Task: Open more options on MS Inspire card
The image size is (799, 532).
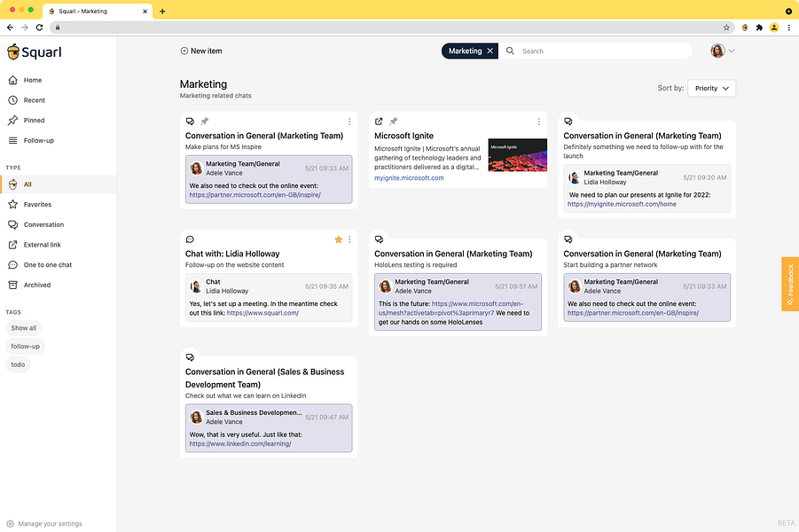Action: point(349,121)
